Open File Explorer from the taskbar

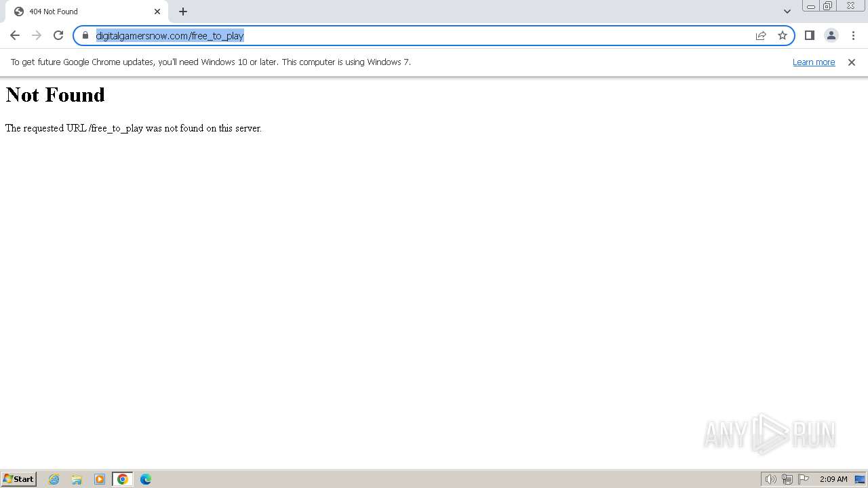coord(77,479)
